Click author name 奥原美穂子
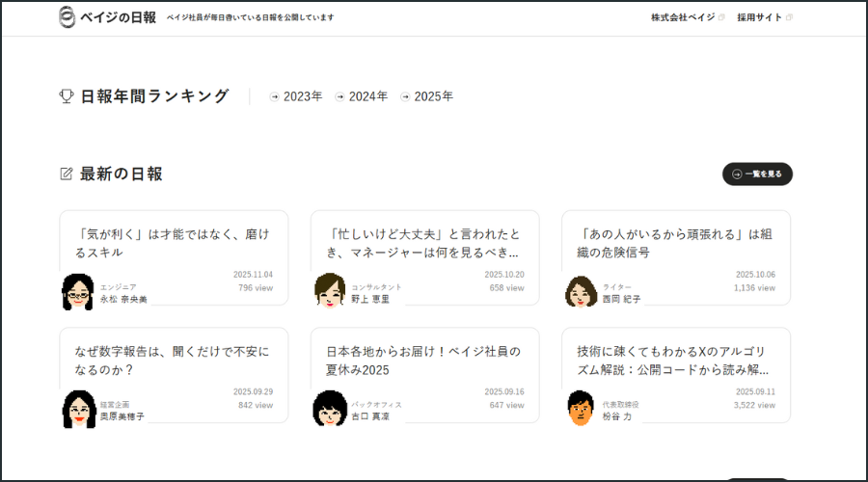Screen dimensions: 868x482 pos(122,416)
